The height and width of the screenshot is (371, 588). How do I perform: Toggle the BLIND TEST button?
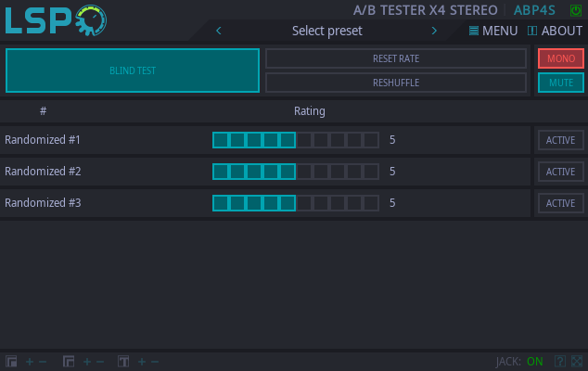tap(133, 70)
